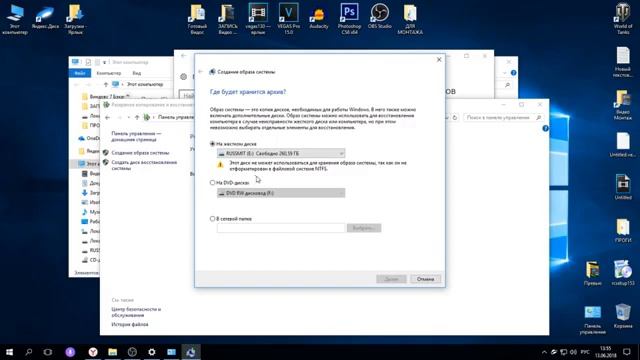Select OneDrive in Explorer navigation pane
This screenshot has width=640, height=360.
click(x=89, y=138)
